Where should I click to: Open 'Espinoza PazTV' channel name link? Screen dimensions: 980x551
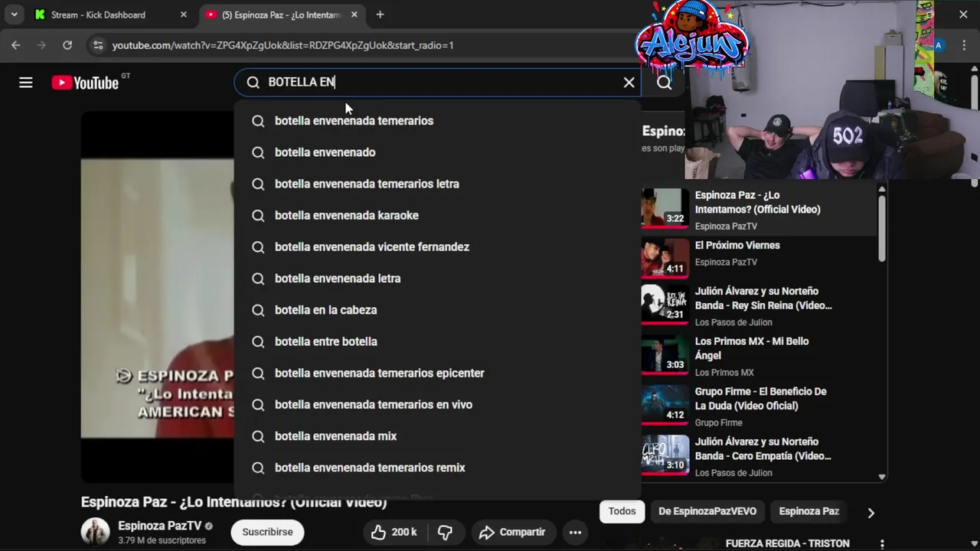[x=159, y=526]
